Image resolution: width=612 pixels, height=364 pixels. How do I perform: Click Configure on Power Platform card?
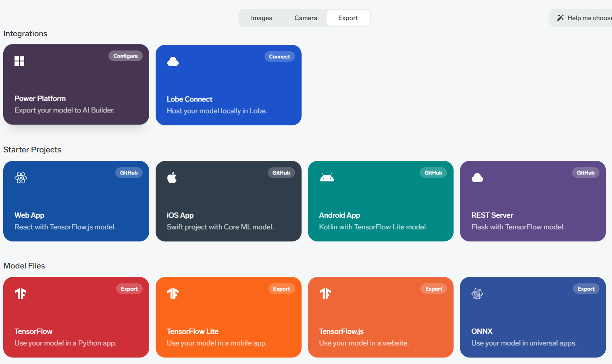click(125, 56)
